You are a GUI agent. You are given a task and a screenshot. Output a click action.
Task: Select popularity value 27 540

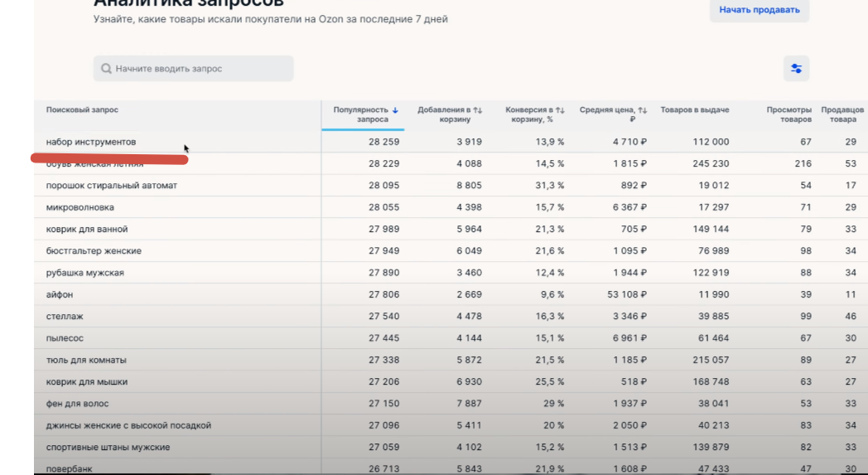(x=383, y=317)
